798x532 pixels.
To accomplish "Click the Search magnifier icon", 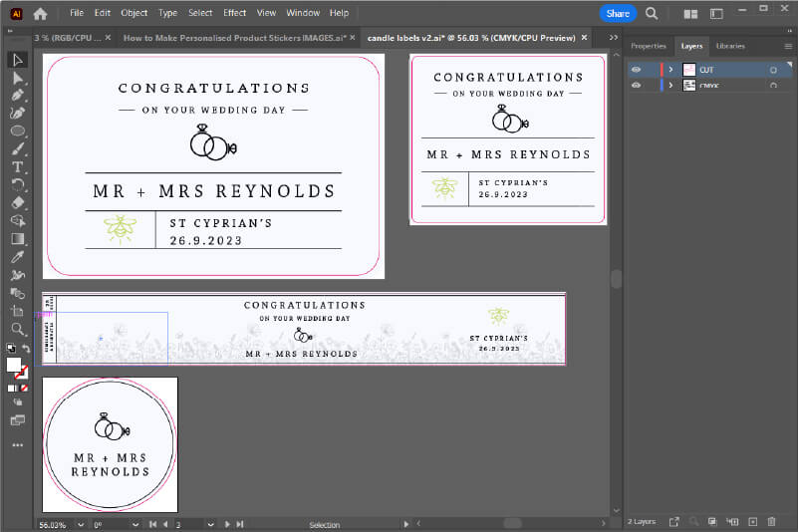I will (x=652, y=14).
